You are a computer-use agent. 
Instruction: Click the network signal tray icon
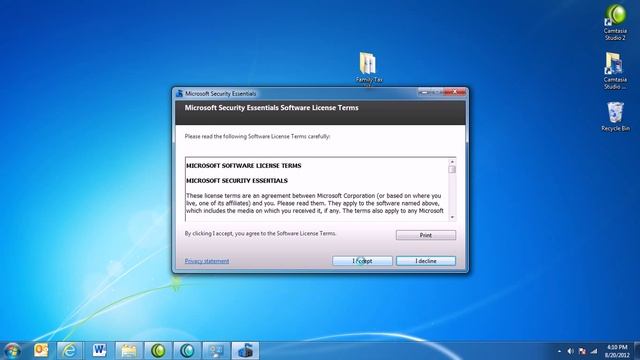(594, 351)
